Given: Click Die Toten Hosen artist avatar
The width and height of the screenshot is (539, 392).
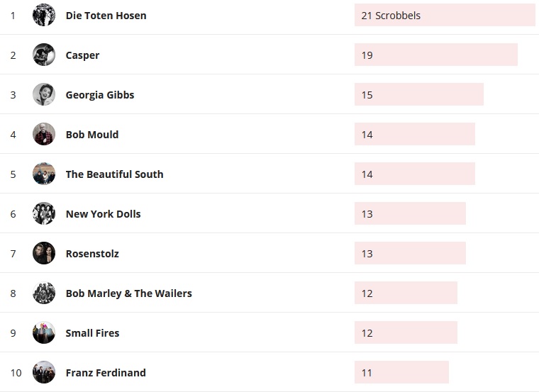Looking at the screenshot, I should (44, 15).
